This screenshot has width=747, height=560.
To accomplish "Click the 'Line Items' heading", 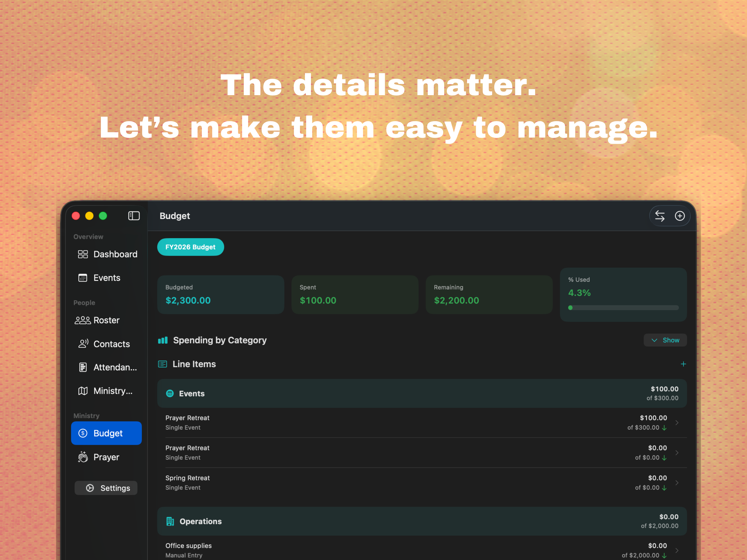I will pyautogui.click(x=194, y=364).
